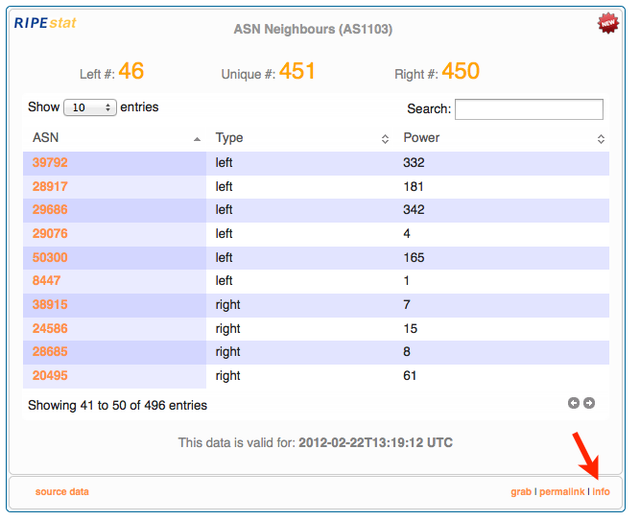640x520 pixels.
Task: Focus the Search input field
Action: pyautogui.click(x=529, y=109)
